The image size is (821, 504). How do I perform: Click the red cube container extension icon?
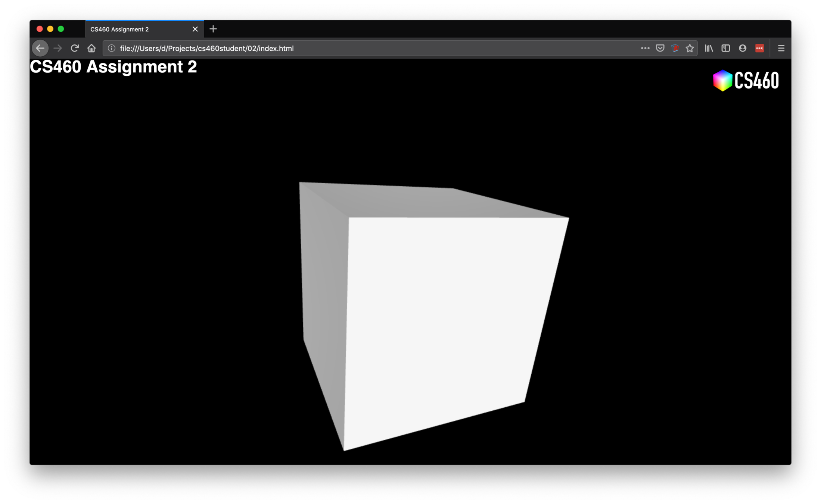675,48
